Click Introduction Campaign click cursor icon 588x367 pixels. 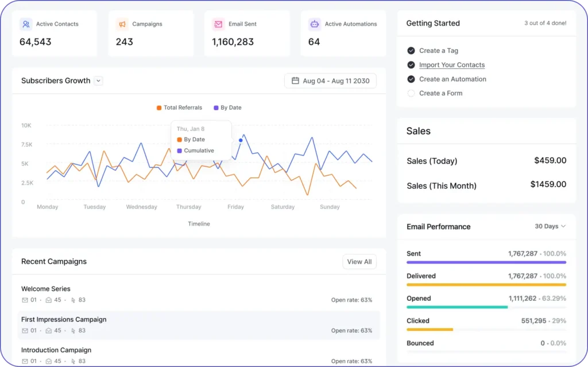[x=73, y=361]
